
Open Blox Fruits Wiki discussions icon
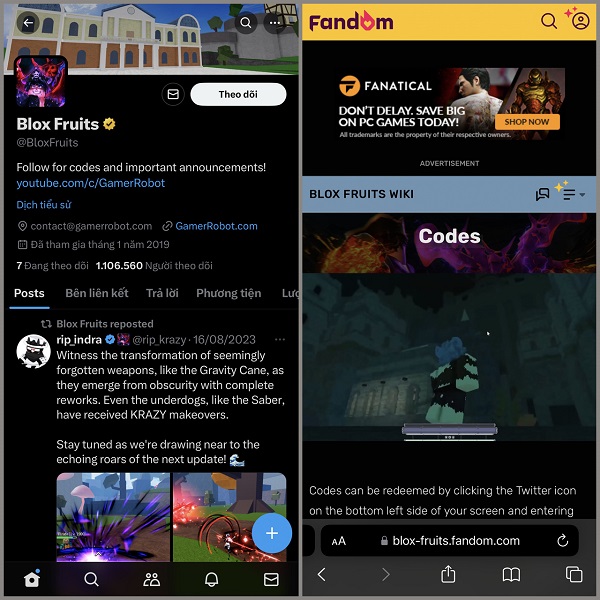click(x=542, y=194)
